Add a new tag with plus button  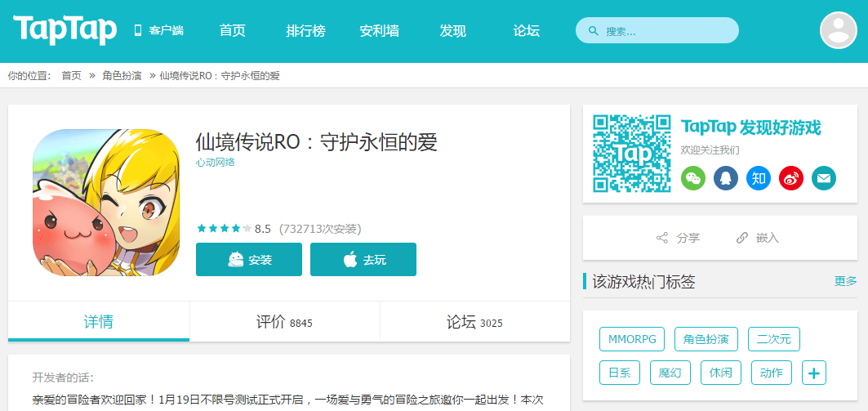(x=814, y=373)
